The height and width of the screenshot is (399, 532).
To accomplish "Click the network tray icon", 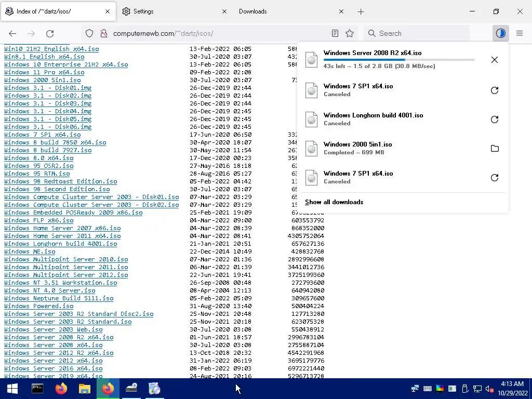I will tap(477, 389).
